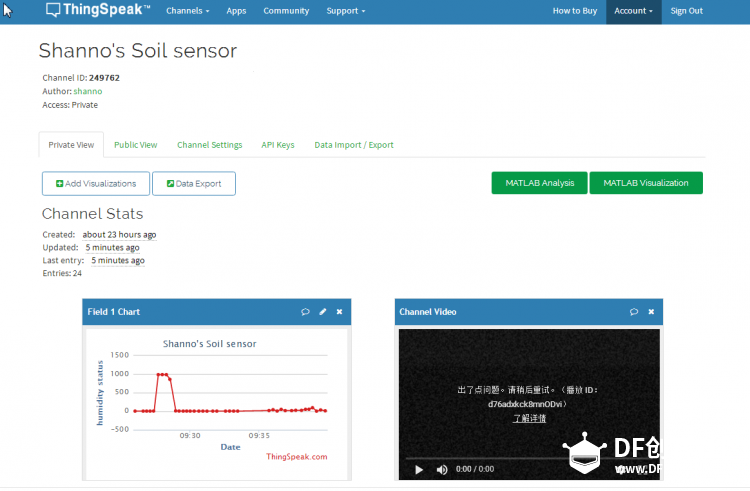Switch to the Channel Settings tab

coord(210,145)
